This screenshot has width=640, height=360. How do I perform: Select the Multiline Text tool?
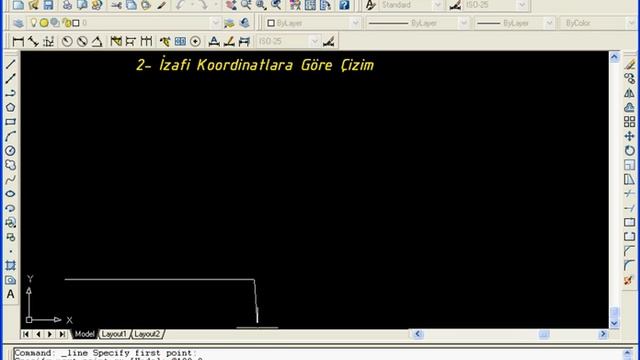[11, 294]
